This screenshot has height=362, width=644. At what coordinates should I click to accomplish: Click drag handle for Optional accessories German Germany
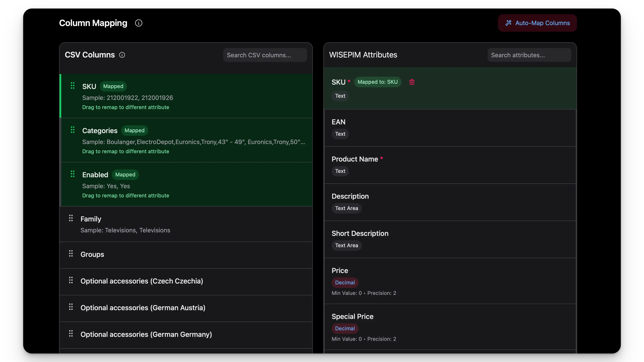[x=71, y=334]
